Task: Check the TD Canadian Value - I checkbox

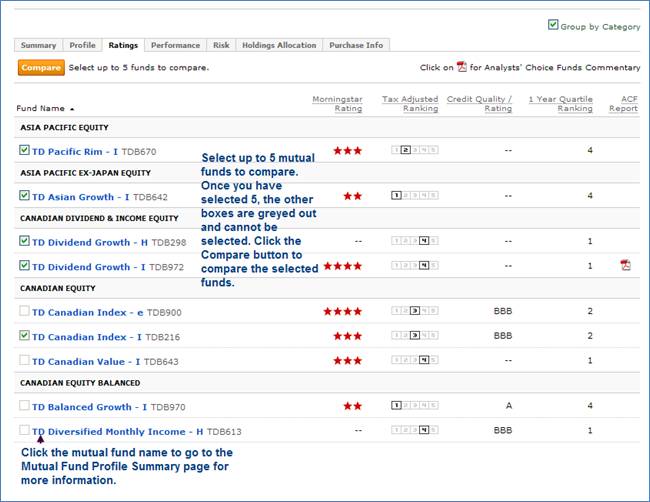Action: (24, 360)
